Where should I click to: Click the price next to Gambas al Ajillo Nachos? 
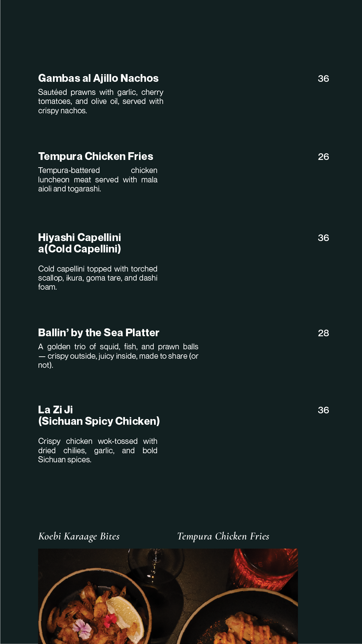pos(323,78)
